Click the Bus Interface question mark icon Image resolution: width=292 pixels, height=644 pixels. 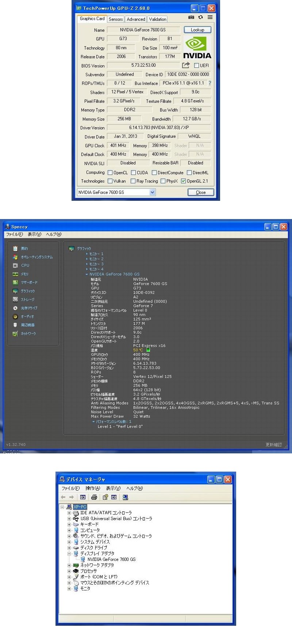pyautogui.click(x=210, y=83)
